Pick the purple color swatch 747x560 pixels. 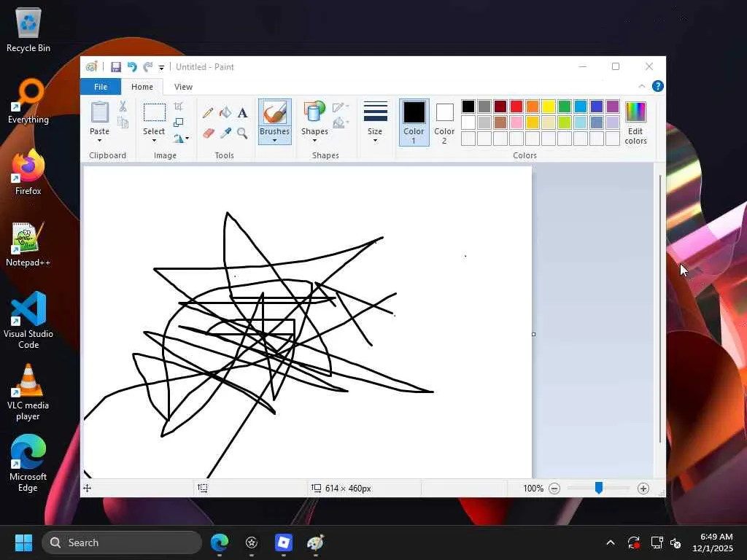pos(613,106)
